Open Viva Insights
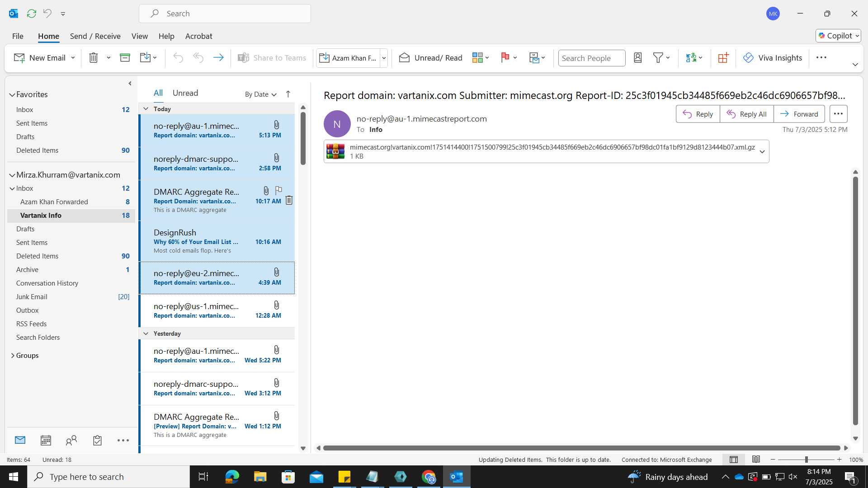Viewport: 868px width, 488px height. [x=773, y=58]
